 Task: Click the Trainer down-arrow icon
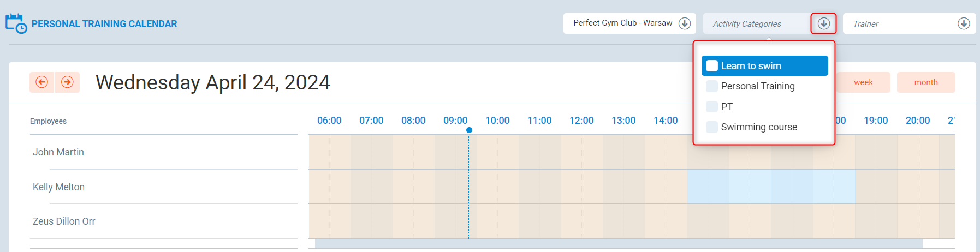click(x=964, y=23)
